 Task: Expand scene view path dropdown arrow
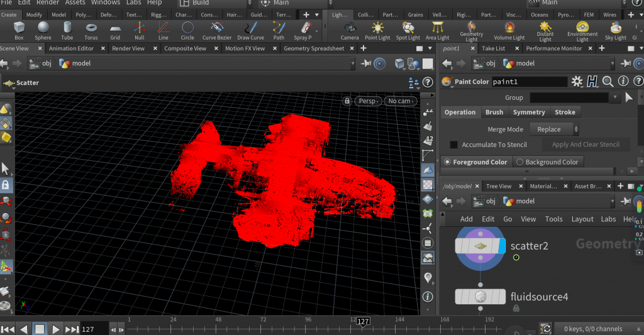pyautogui.click(x=352, y=63)
